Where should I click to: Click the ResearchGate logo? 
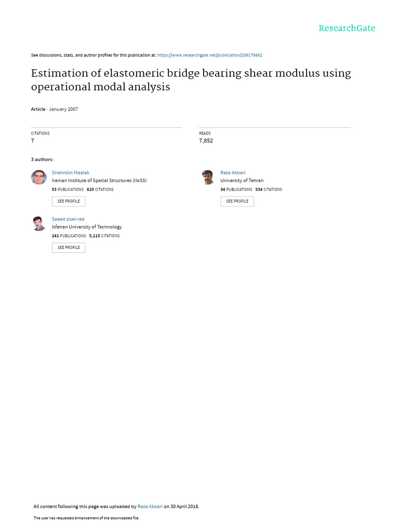point(347,28)
